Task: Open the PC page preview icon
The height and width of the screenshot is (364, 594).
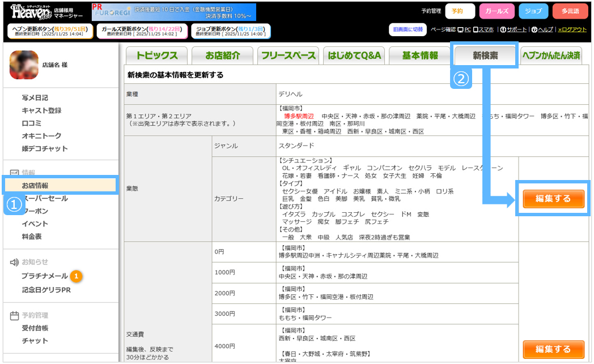Action: 464,29
